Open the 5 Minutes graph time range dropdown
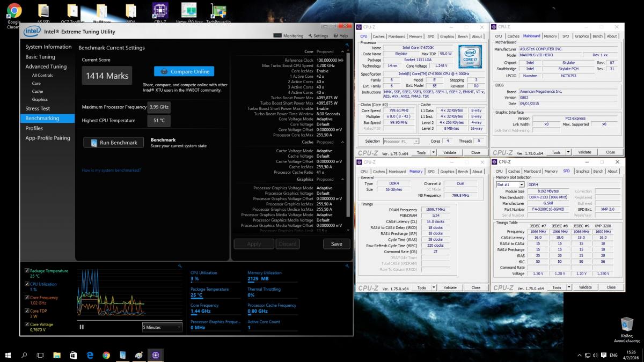644x362 pixels. [x=162, y=327]
